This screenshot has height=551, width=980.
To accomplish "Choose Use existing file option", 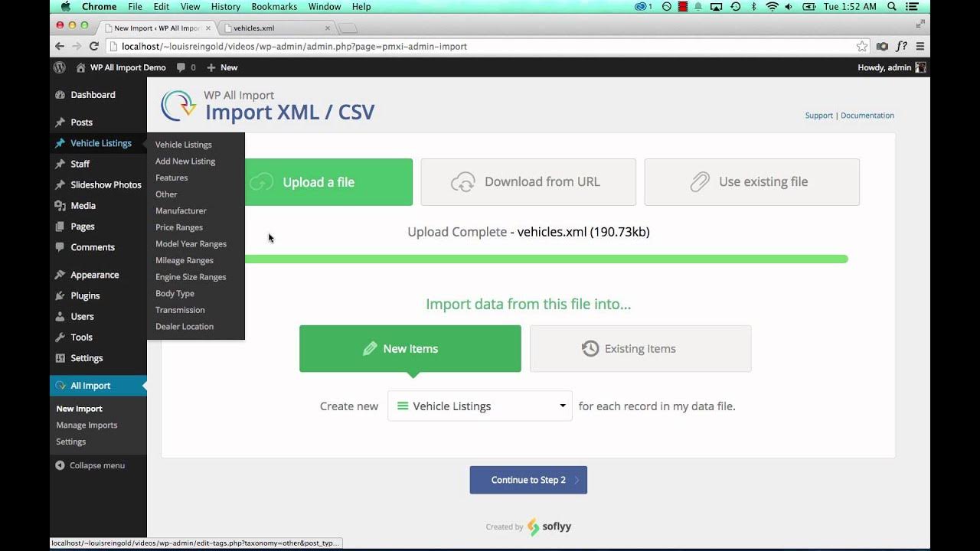I will pos(752,182).
